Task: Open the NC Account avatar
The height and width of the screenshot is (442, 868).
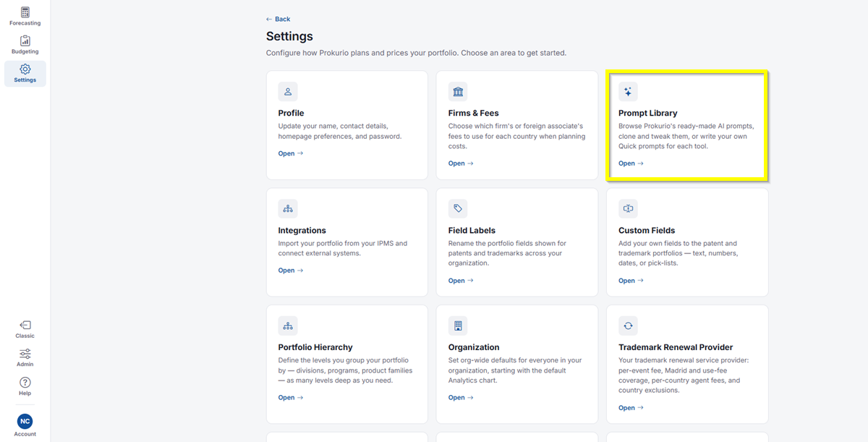Action: coord(25,422)
